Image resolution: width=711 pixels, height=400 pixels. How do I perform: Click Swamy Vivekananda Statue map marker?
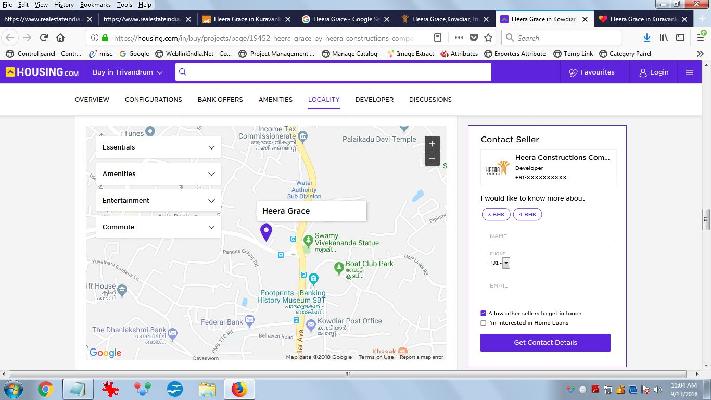(x=308, y=241)
